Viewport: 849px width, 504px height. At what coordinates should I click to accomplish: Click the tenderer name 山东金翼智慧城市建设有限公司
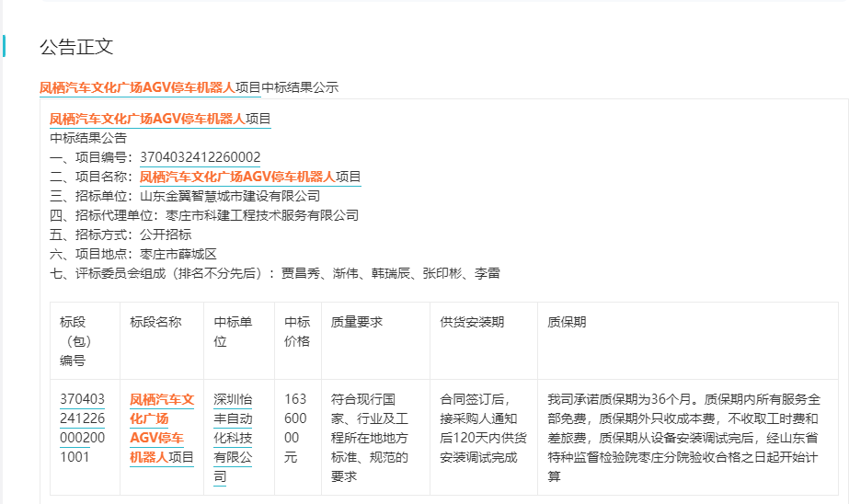pos(230,196)
